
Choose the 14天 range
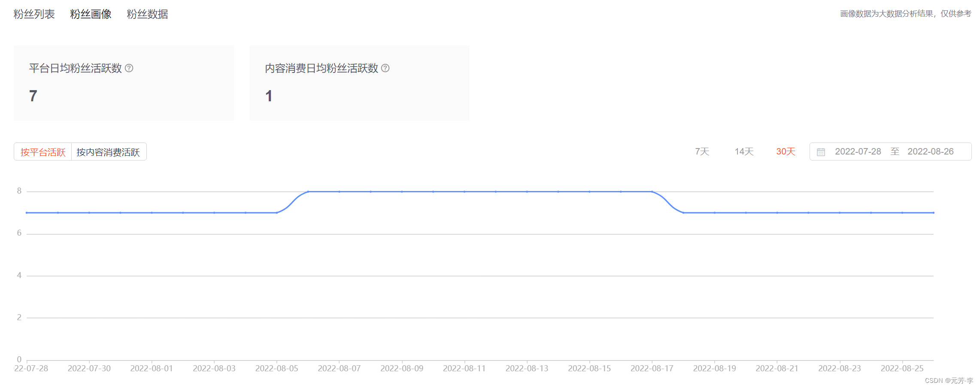(744, 152)
